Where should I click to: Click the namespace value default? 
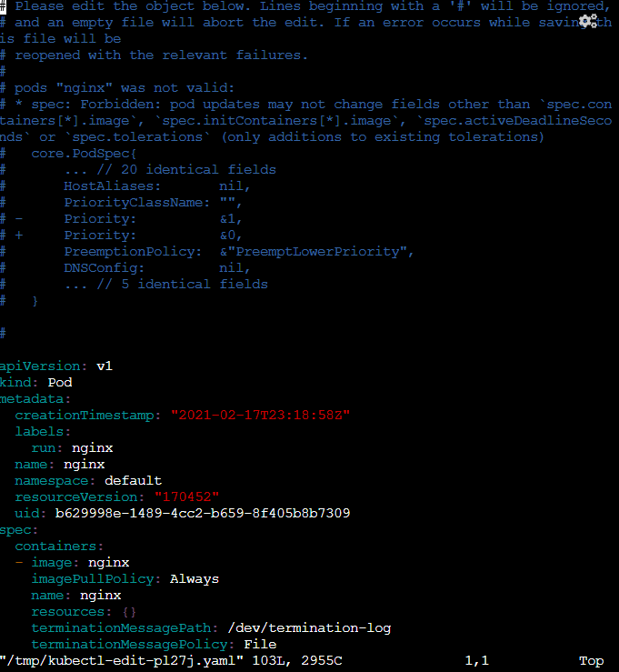coord(133,481)
